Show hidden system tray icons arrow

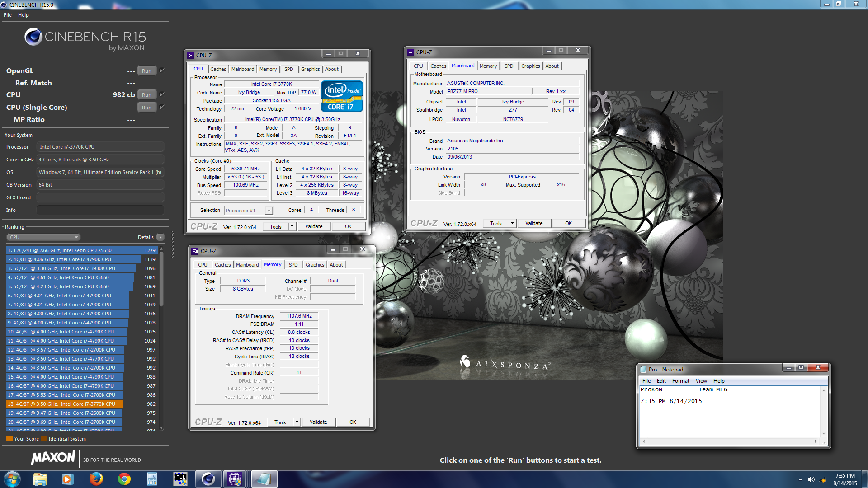click(x=800, y=479)
